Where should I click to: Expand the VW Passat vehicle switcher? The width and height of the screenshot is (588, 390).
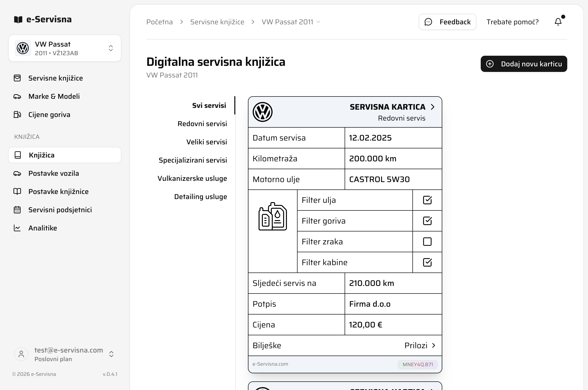[x=111, y=48]
